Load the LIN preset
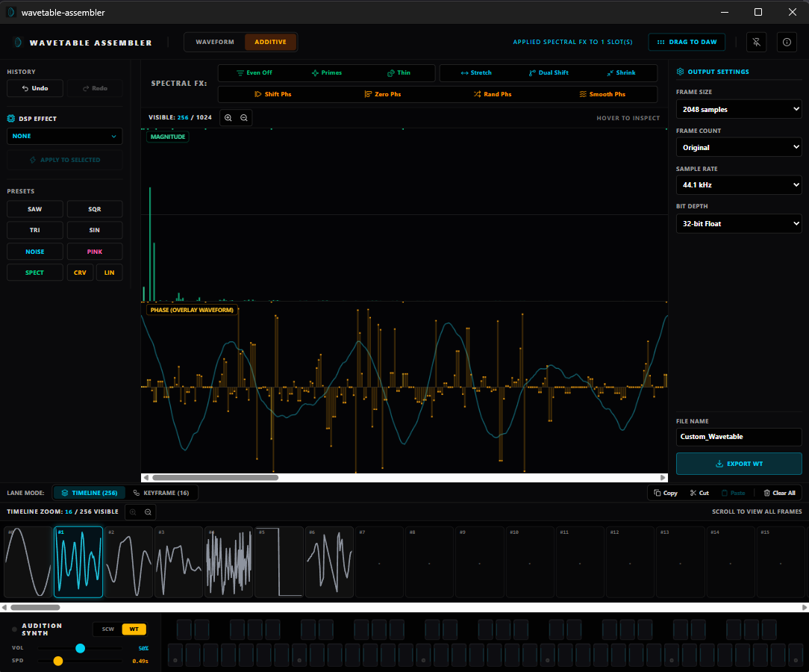Viewport: 809px width, 672px height. coord(110,273)
